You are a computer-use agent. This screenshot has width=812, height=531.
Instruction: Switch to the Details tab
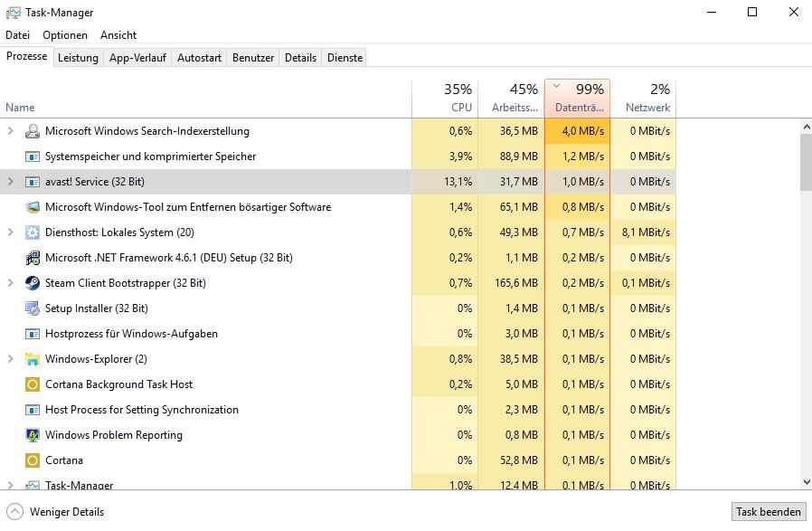click(x=300, y=58)
